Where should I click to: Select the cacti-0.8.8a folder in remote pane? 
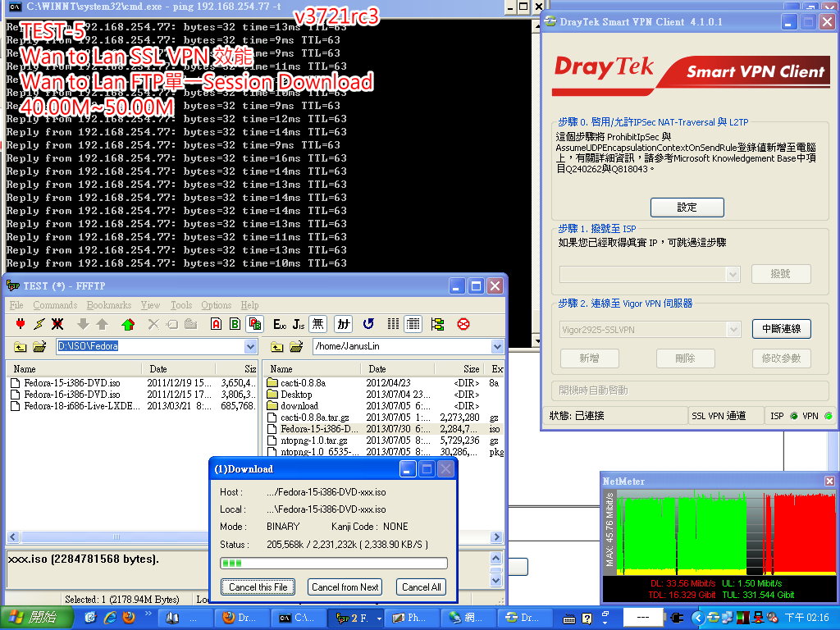point(296,383)
